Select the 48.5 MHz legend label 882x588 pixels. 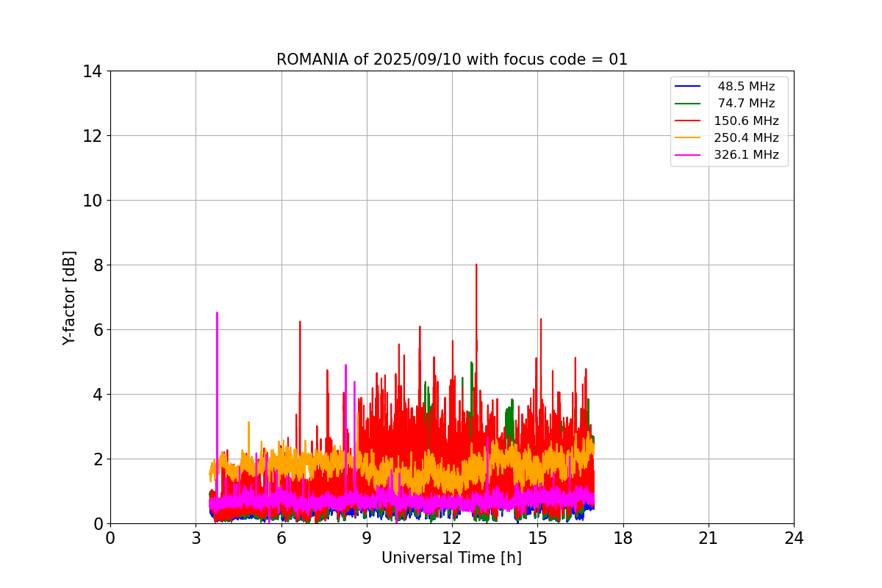tap(746, 86)
